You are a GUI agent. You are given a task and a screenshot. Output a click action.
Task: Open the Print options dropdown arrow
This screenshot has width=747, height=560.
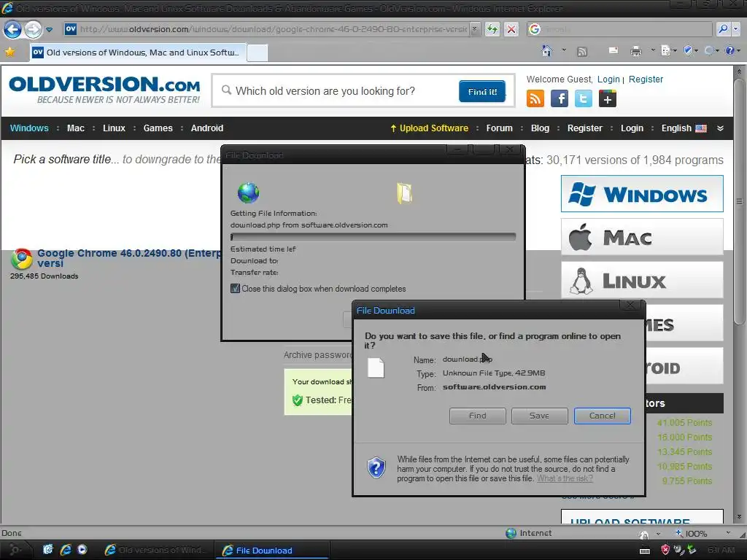click(653, 50)
